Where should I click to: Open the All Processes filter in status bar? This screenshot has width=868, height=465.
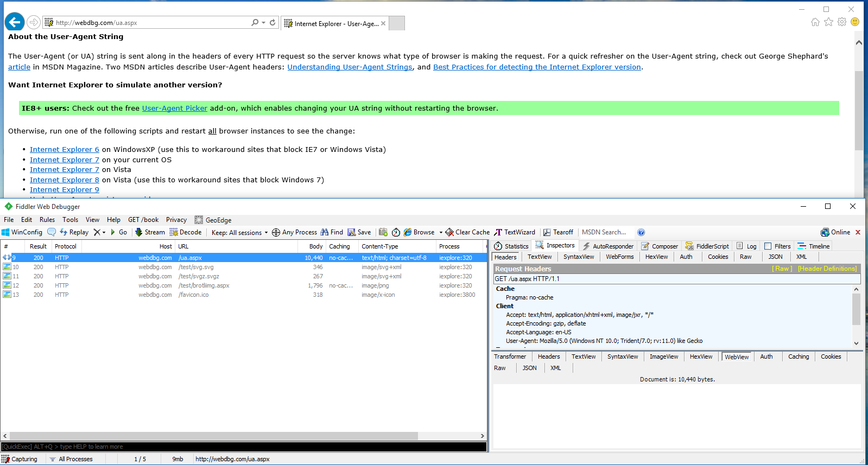click(x=71, y=459)
